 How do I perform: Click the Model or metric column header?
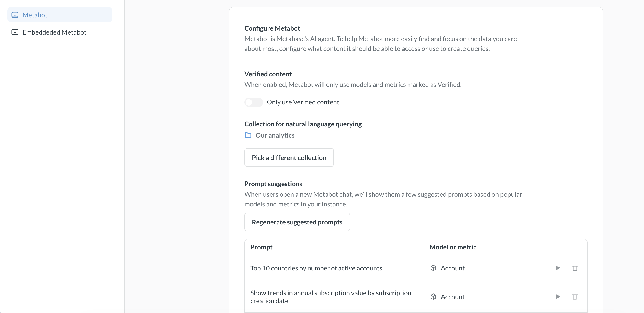(453, 247)
